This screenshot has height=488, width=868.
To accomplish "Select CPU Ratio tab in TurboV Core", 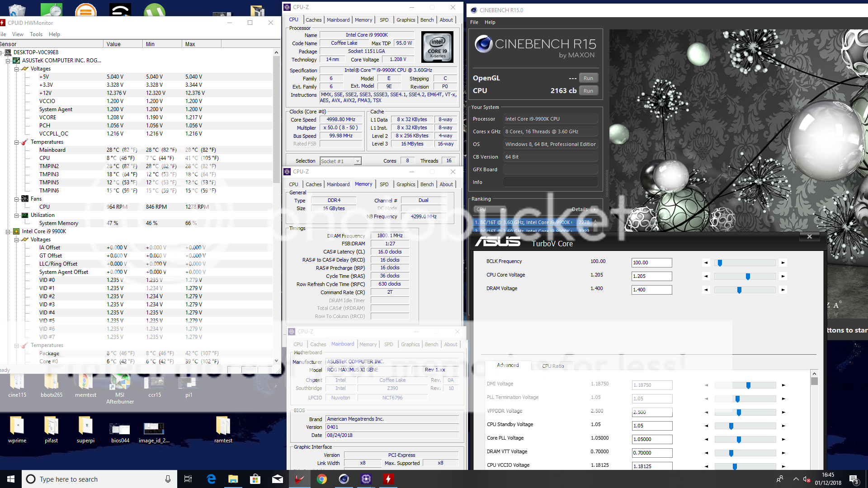I will pyautogui.click(x=553, y=366).
